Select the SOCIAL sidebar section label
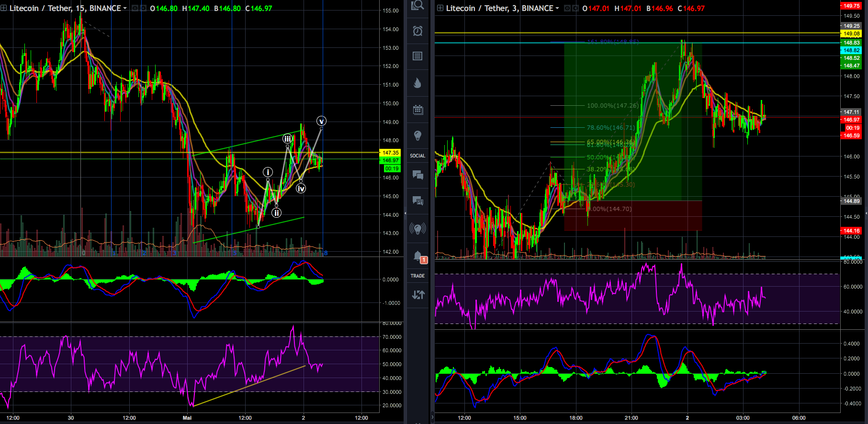 click(x=417, y=156)
